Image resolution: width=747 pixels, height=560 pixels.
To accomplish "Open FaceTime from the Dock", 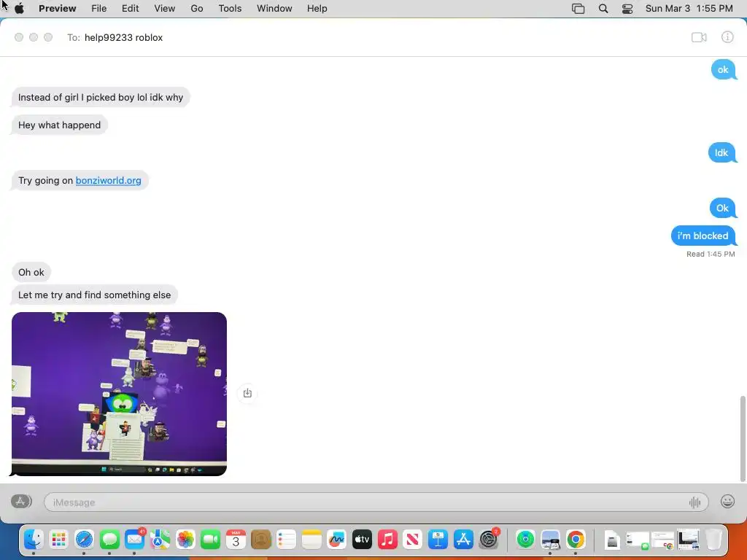I will (x=211, y=540).
